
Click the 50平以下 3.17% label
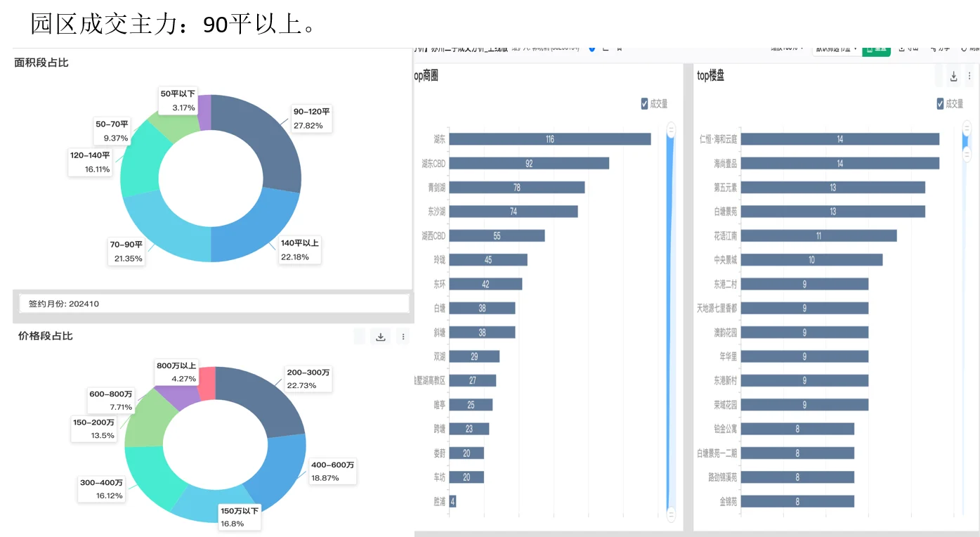(178, 101)
